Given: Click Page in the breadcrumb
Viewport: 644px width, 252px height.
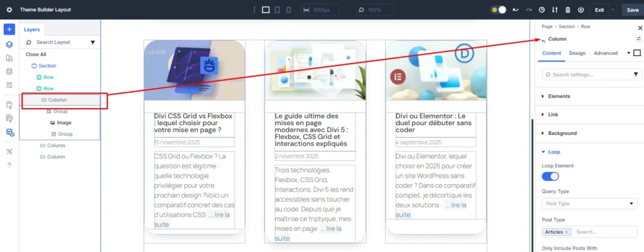Looking at the screenshot, I should tap(547, 26).
